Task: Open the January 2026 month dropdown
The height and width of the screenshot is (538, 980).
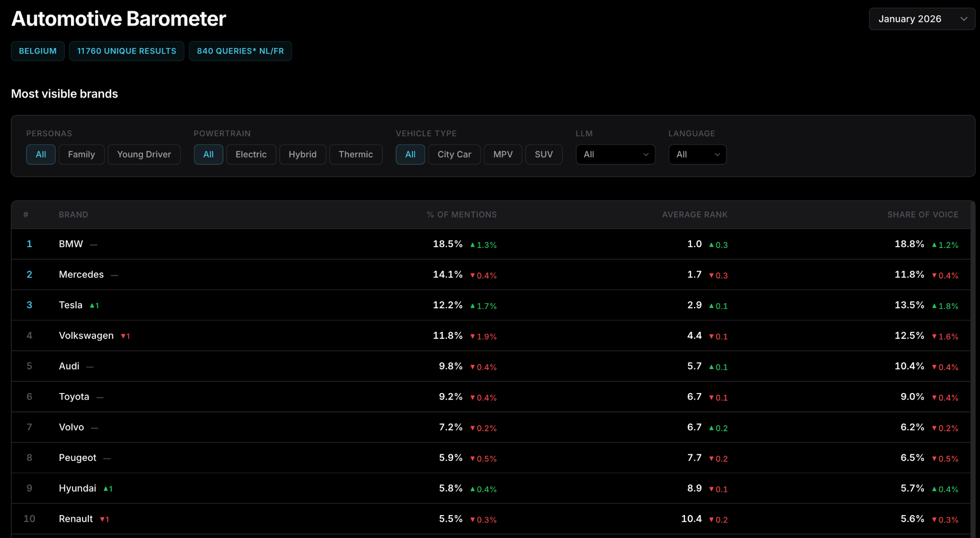Action: (922, 19)
